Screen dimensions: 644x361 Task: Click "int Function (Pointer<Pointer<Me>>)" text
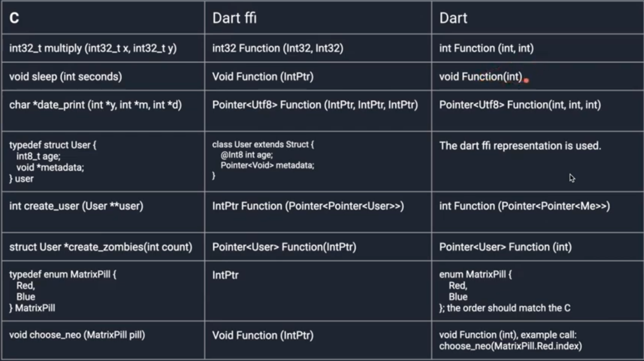(x=524, y=206)
